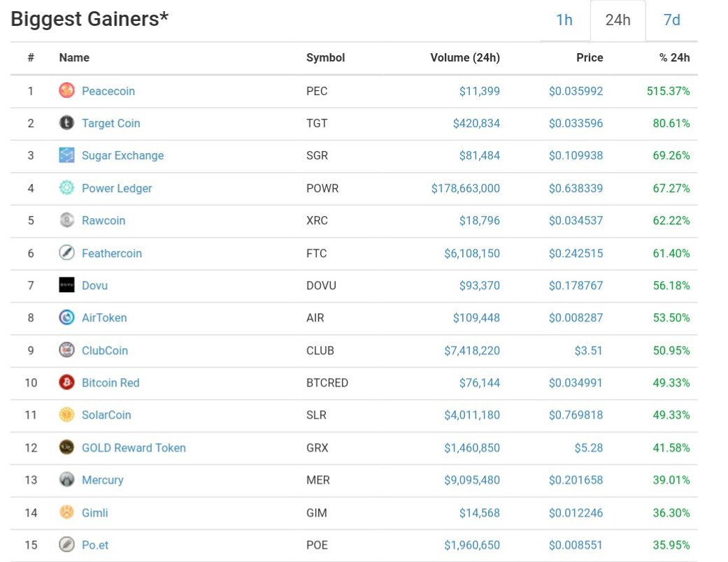Select the 24h gainers tab
Image resolution: width=728 pixels, height=562 pixels.
point(618,20)
